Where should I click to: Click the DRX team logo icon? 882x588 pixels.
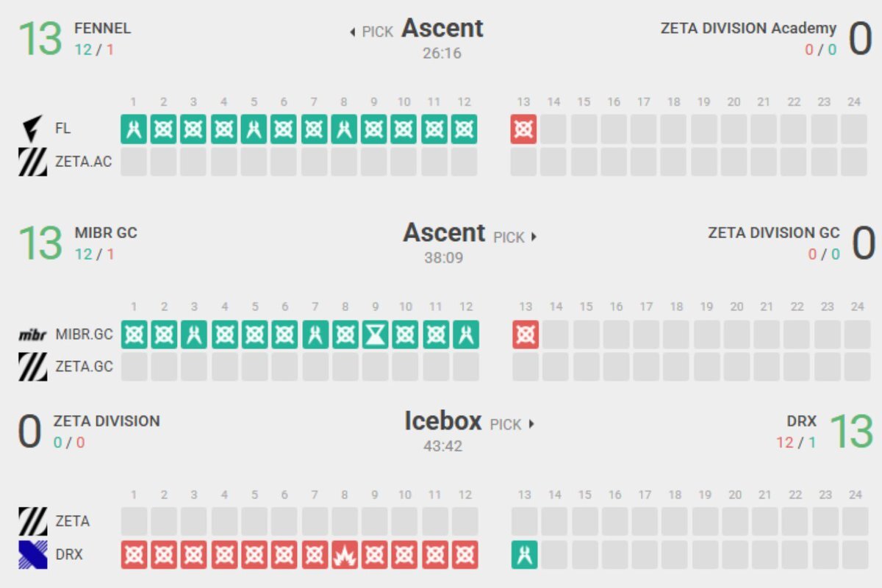(32, 555)
